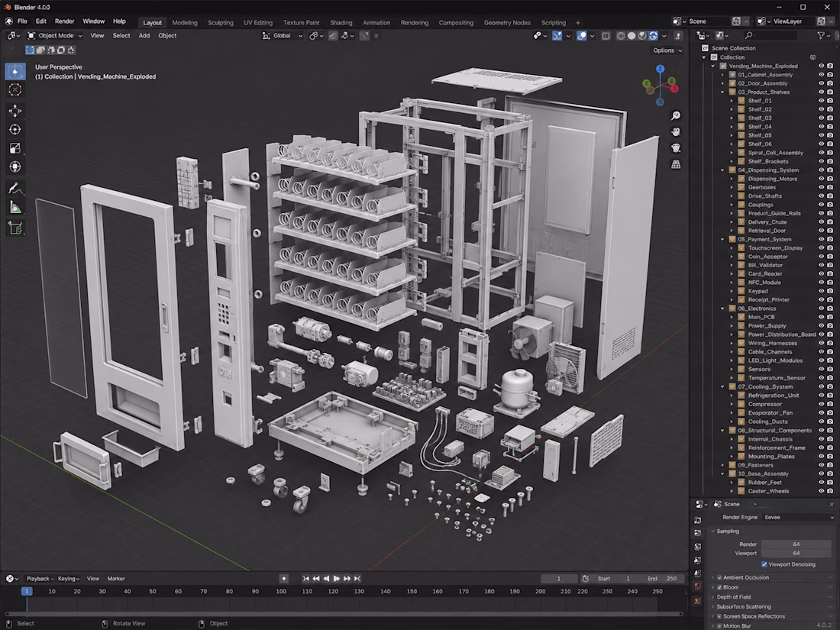Toggle camera view icon in viewport

(676, 148)
